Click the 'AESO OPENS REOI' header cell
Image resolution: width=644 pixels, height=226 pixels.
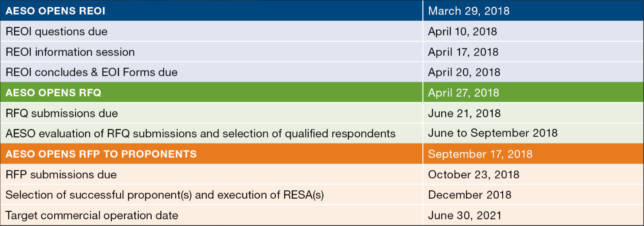55,11
